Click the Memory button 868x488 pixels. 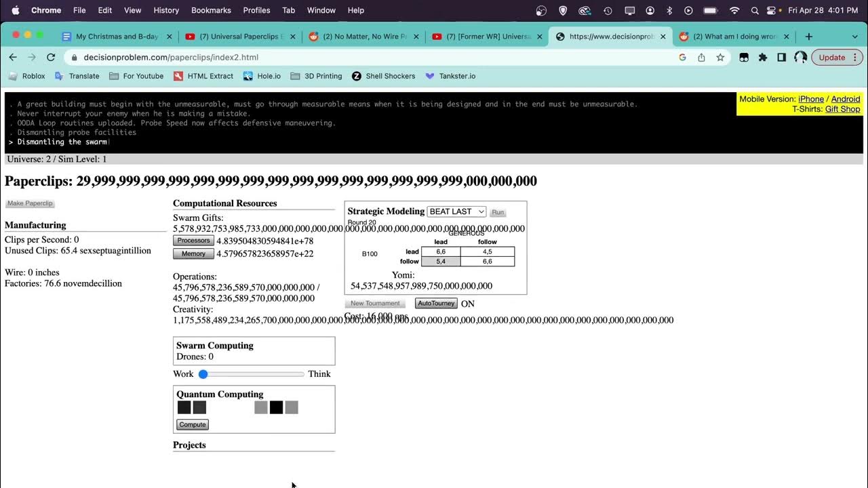193,254
